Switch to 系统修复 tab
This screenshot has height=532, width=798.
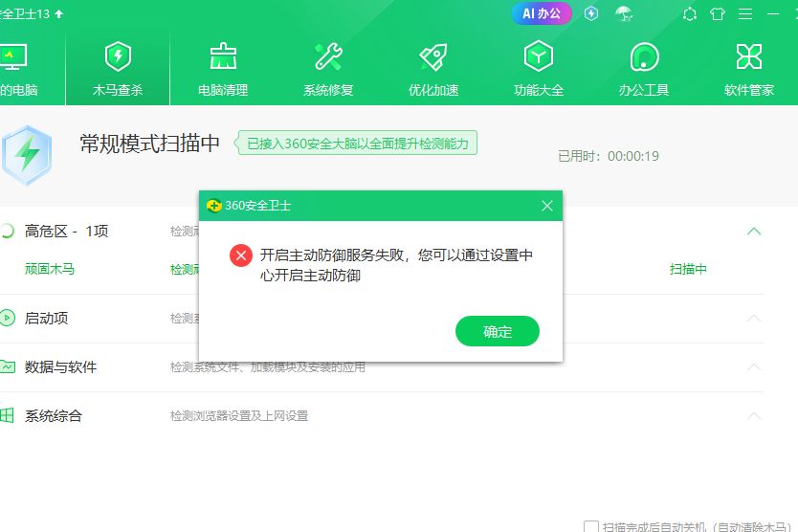[328, 69]
